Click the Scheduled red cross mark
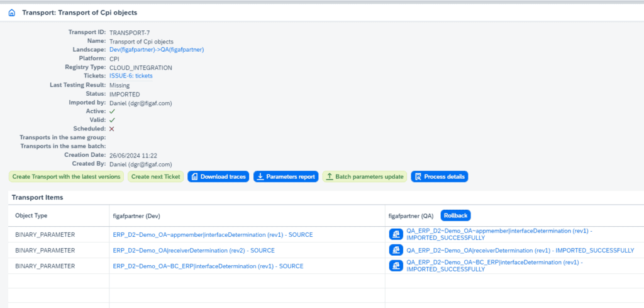 click(112, 128)
